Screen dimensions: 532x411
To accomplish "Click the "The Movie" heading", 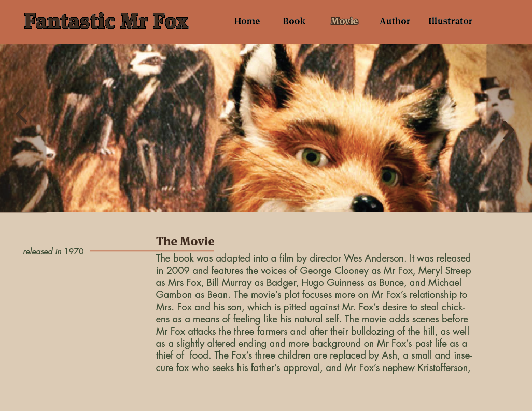I will coord(185,241).
